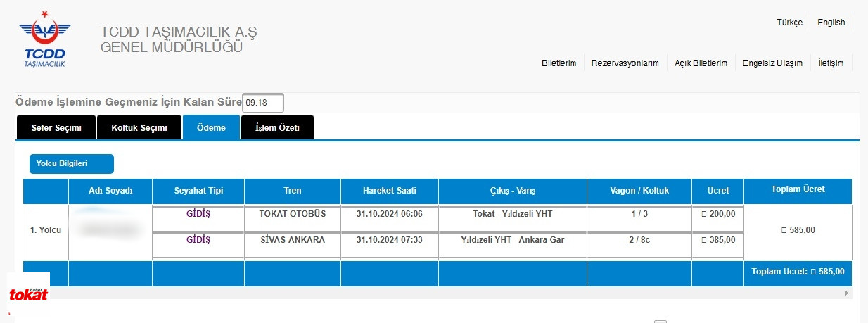This screenshot has height=323, width=868.
Task: Open the Engelsiz Ulaşım menu
Action: (772, 63)
